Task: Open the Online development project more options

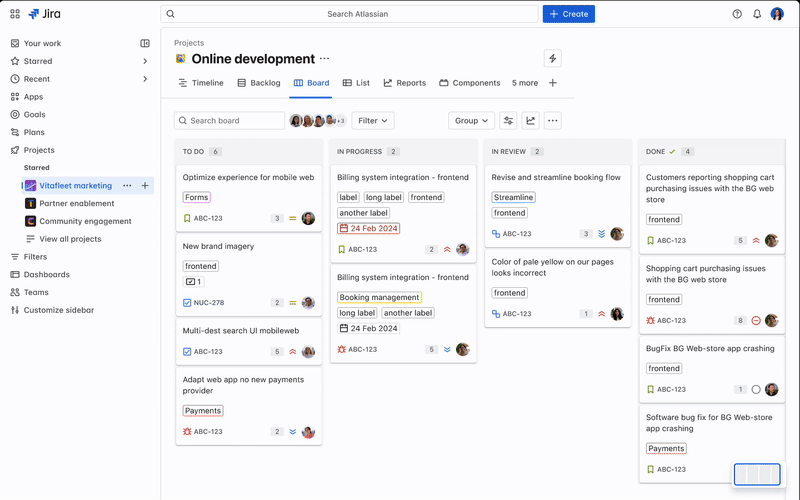Action: click(324, 59)
